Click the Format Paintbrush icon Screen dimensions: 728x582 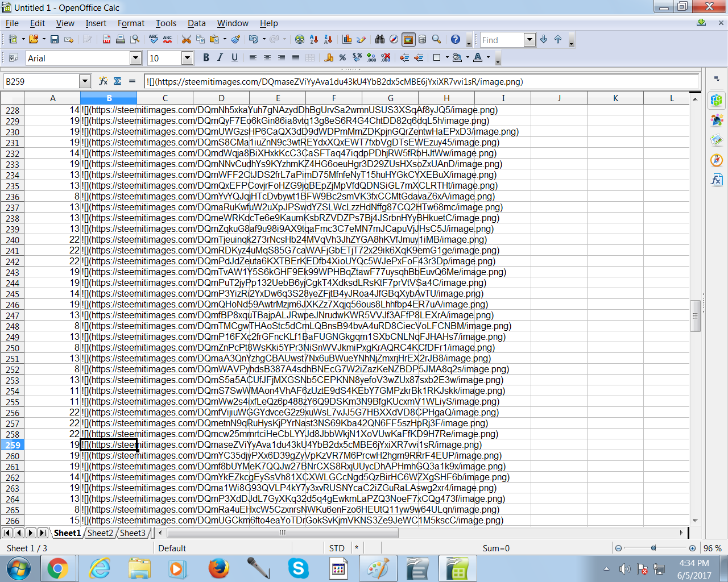(x=236, y=39)
